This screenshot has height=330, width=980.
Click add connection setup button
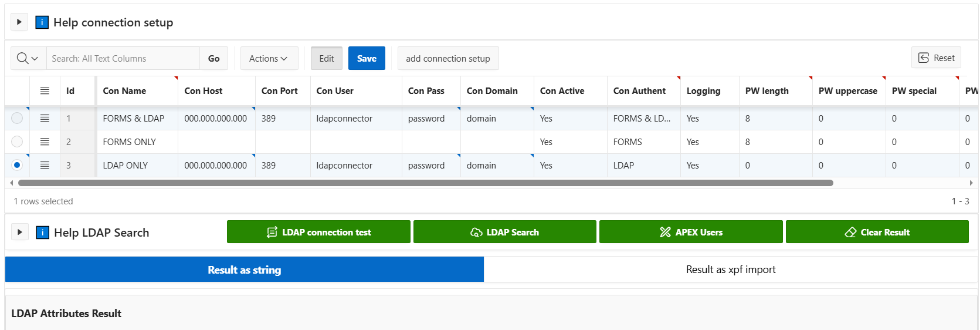coord(448,58)
